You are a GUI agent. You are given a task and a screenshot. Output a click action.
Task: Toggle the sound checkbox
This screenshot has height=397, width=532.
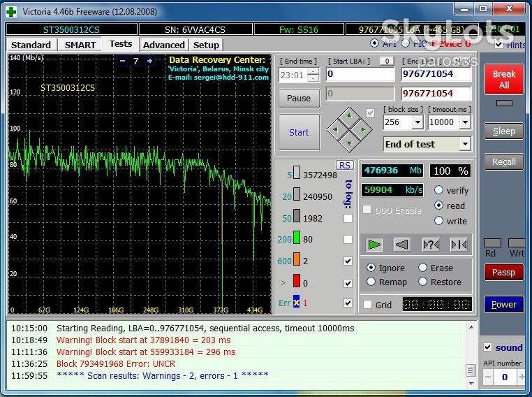click(x=487, y=347)
